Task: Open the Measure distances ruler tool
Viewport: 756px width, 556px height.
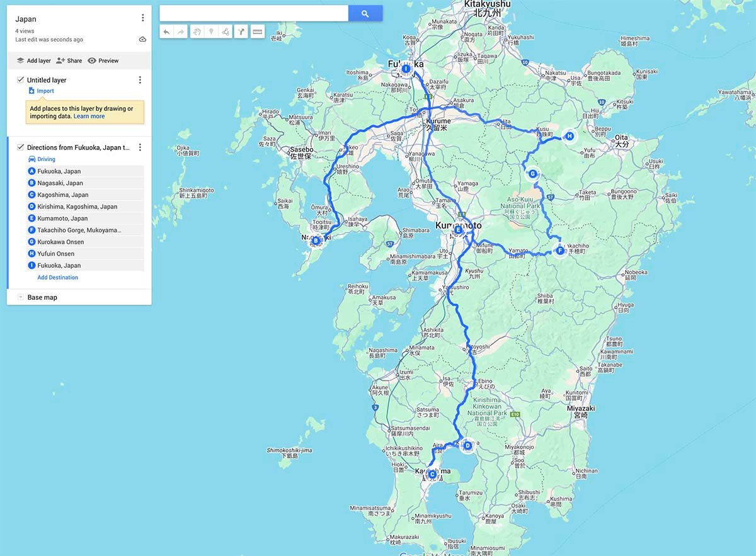Action: 257,31
